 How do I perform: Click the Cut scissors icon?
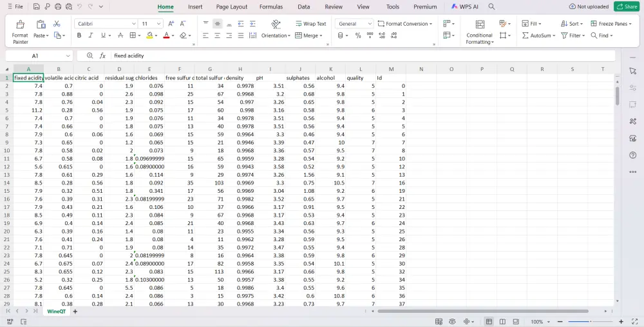tap(57, 23)
